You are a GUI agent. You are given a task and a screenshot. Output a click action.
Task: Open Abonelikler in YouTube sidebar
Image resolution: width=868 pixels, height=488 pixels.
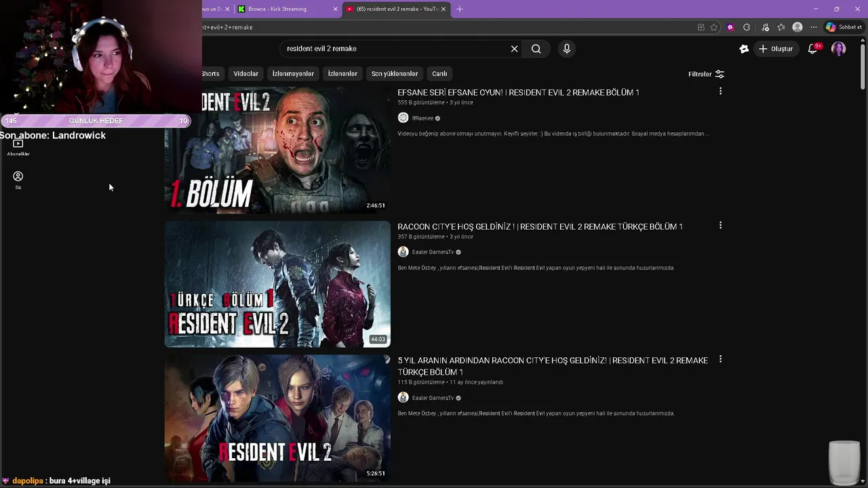(18, 147)
